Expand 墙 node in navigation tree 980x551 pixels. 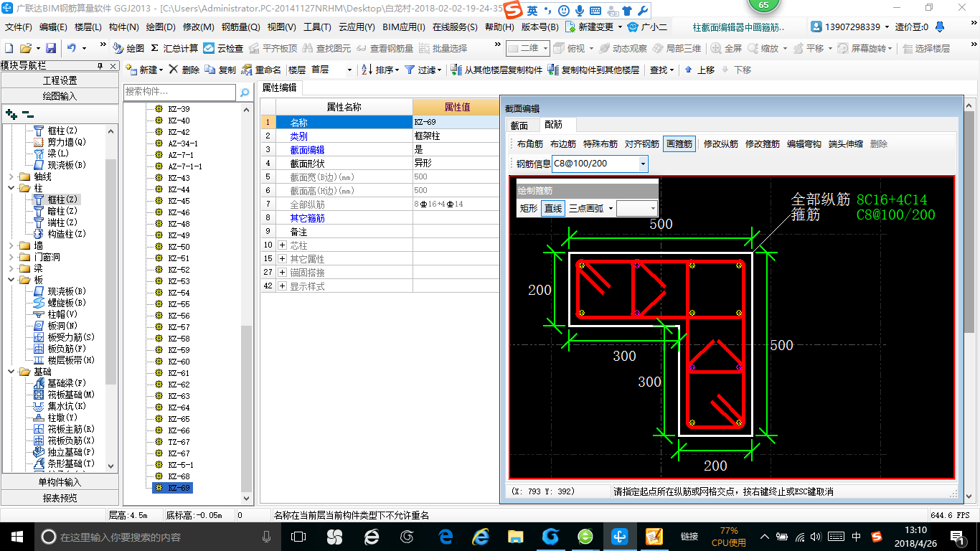[11, 245]
